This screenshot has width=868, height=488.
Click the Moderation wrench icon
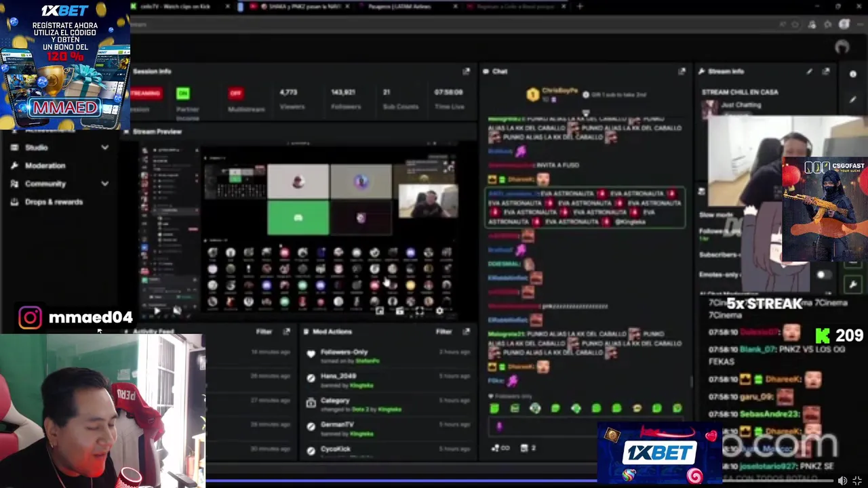coord(14,165)
